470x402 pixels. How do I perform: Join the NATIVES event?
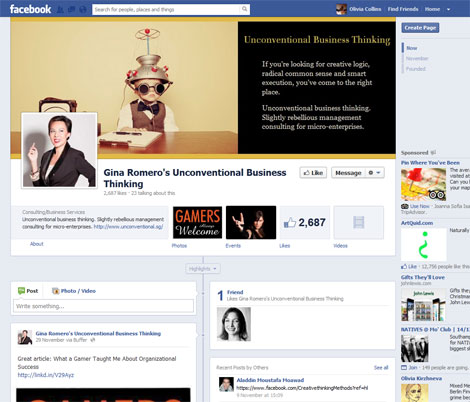[x=412, y=367]
